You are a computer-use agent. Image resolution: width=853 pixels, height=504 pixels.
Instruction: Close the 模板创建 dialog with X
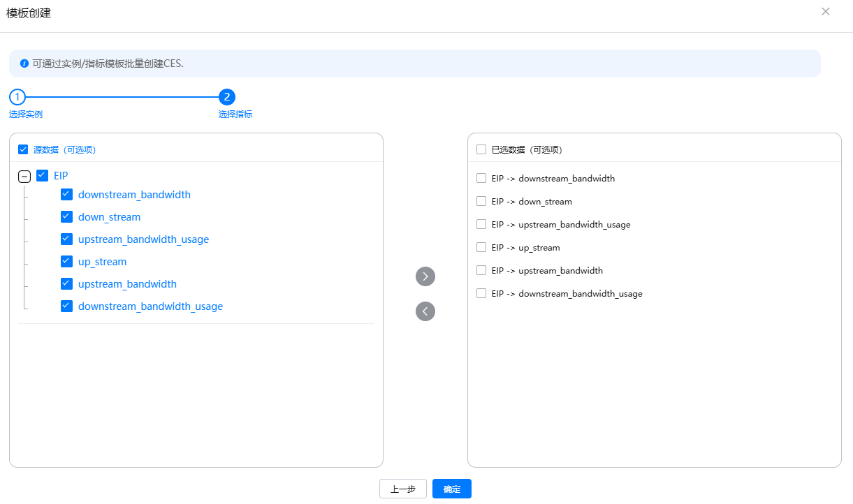pos(826,12)
